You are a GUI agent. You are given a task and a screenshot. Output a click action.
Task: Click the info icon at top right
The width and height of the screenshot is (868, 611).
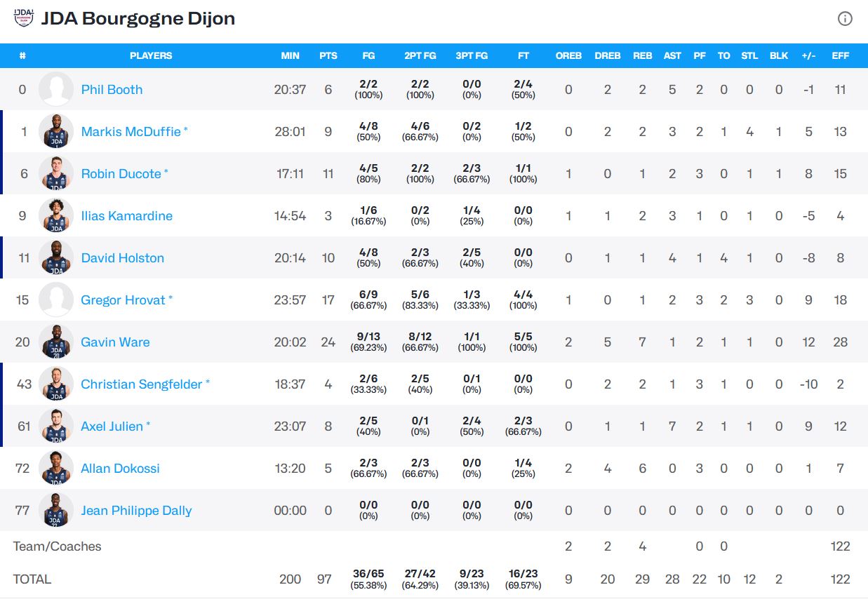[845, 19]
